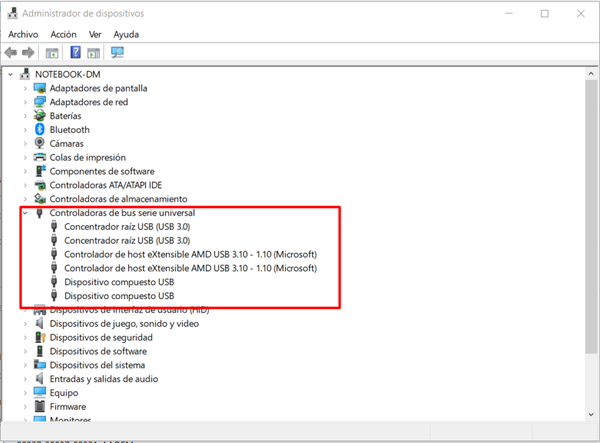
Task: Click the Back arrow toolbar icon
Action: (11, 52)
